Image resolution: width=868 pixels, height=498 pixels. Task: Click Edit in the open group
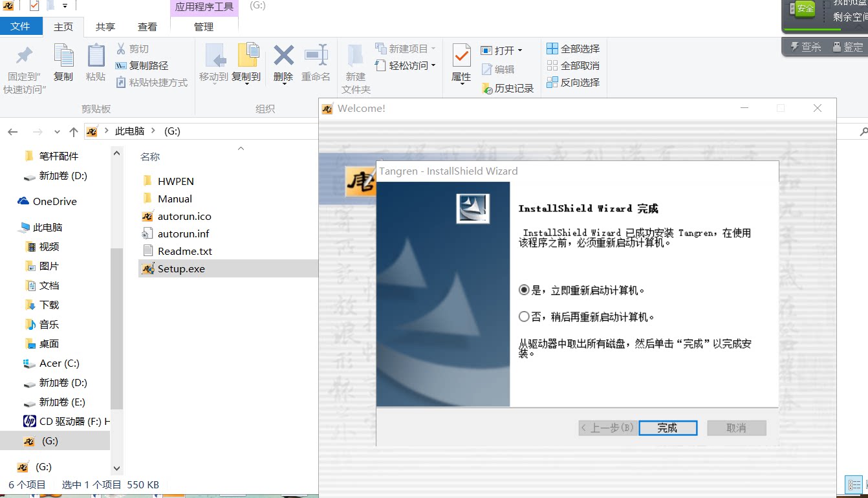tap(498, 69)
